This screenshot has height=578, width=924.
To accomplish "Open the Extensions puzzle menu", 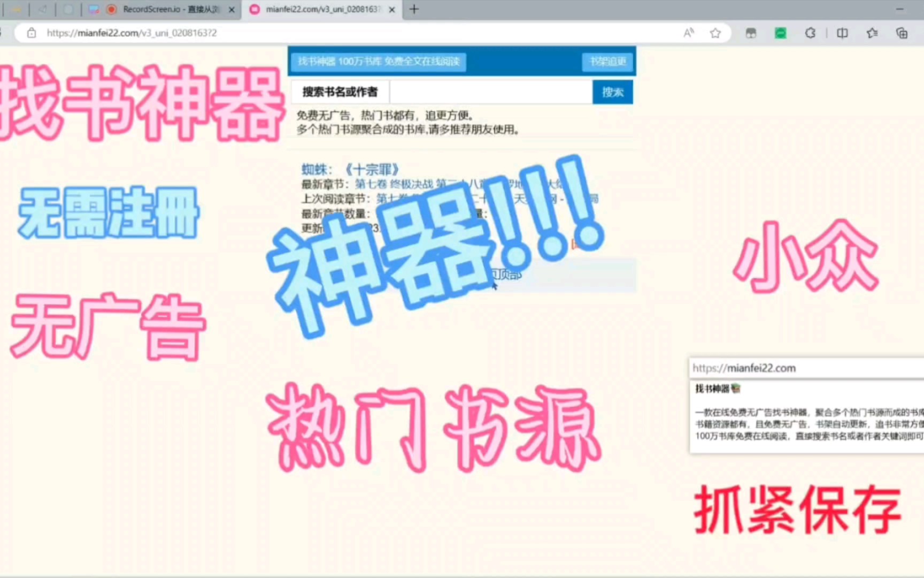I will pos(810,33).
